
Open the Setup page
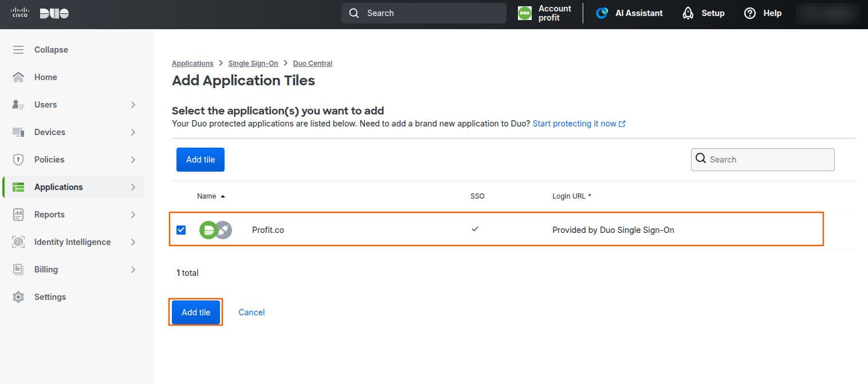click(704, 13)
